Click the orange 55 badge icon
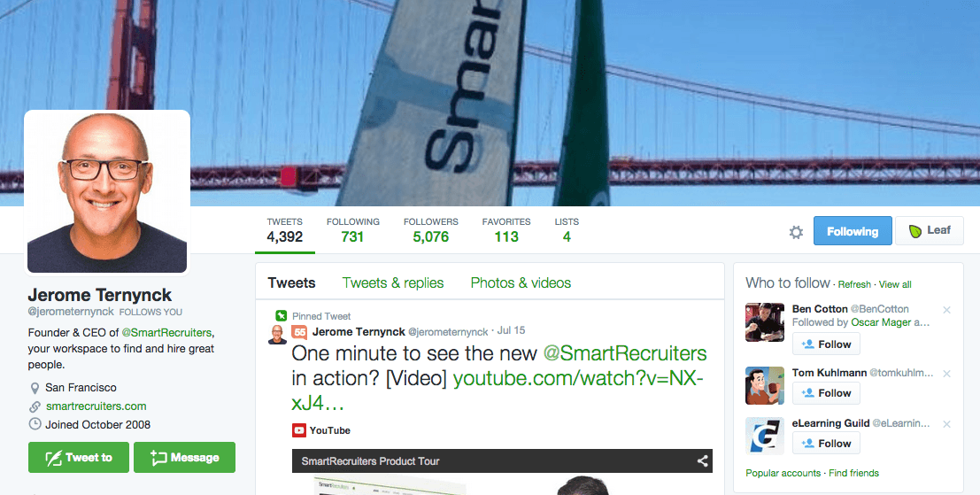 pyautogui.click(x=299, y=332)
